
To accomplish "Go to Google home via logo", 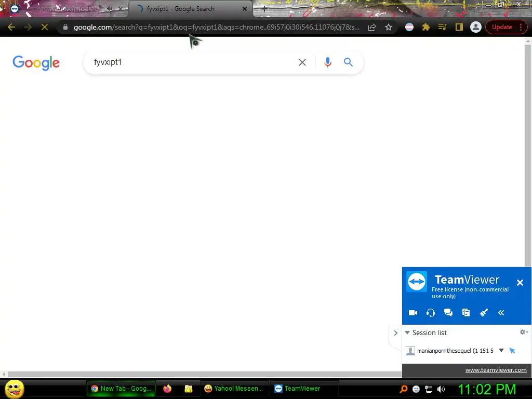I will click(x=36, y=63).
